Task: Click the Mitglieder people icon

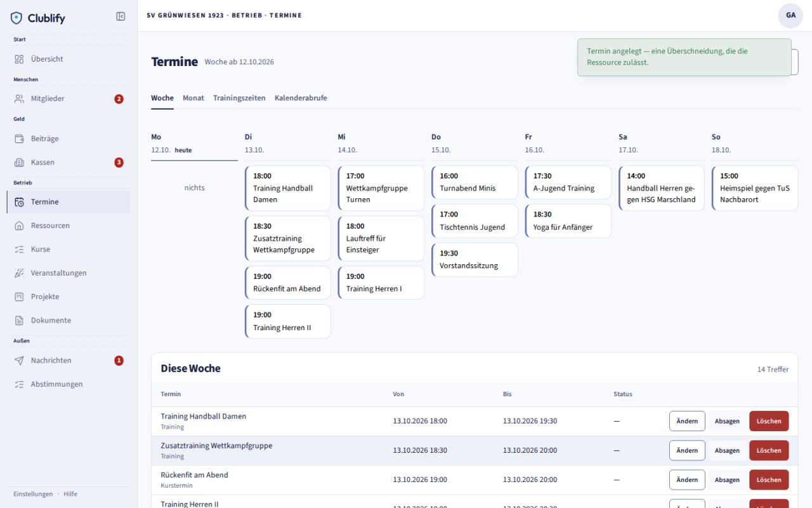Action: coord(19,98)
